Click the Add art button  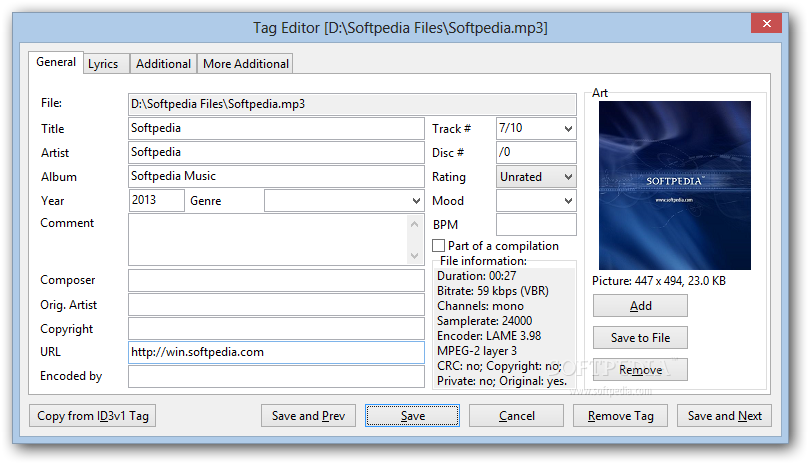pyautogui.click(x=640, y=306)
